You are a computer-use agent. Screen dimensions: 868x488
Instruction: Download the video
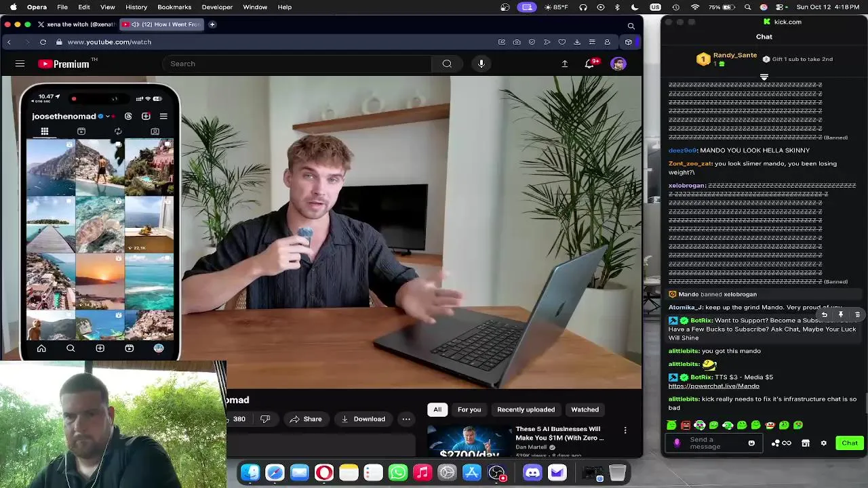coord(363,419)
